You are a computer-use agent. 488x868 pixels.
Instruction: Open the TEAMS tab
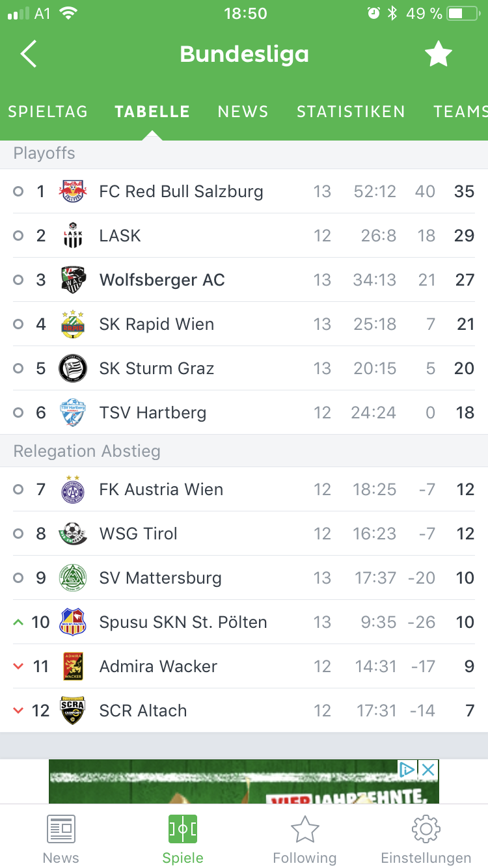point(461,112)
